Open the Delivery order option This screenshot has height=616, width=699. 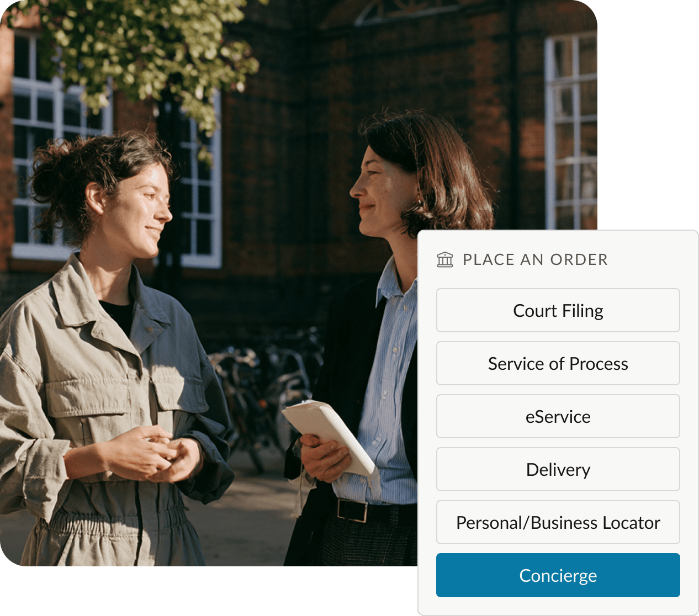(558, 469)
